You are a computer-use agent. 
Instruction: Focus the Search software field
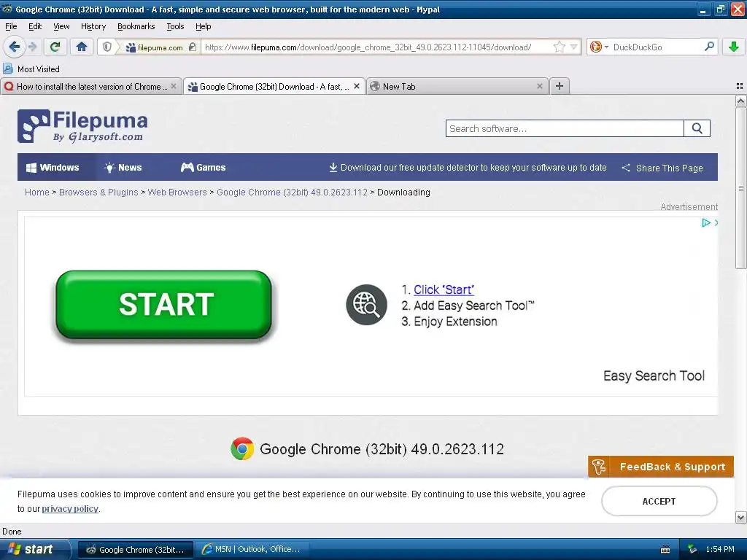[565, 128]
